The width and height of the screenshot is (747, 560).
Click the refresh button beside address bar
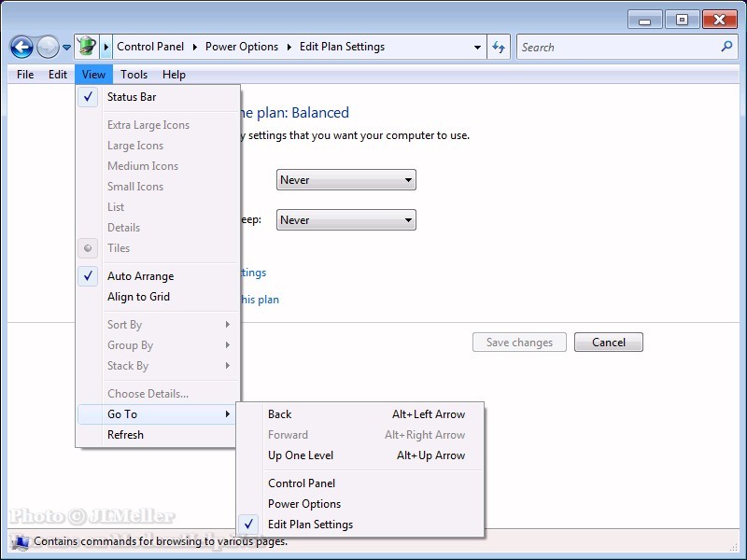pos(499,47)
